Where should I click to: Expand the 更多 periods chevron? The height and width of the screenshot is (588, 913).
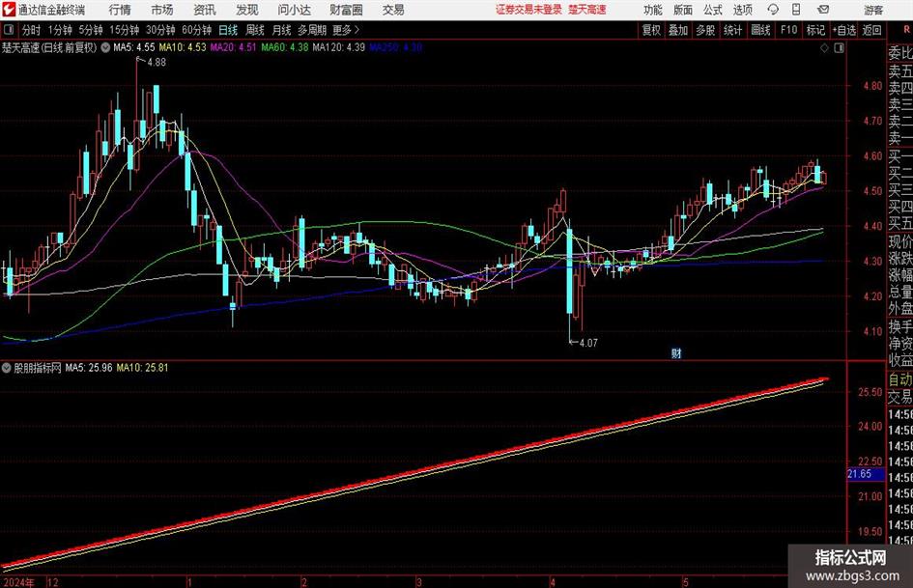coord(357,30)
